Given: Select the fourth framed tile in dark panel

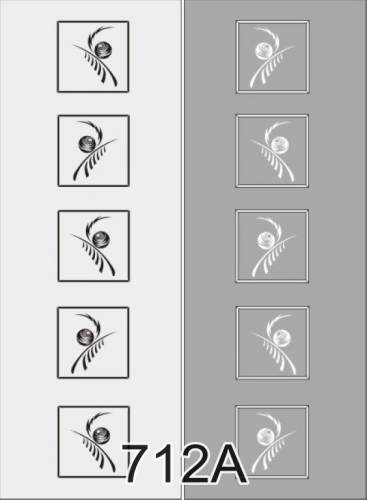Looking at the screenshot, I should 273,343.
